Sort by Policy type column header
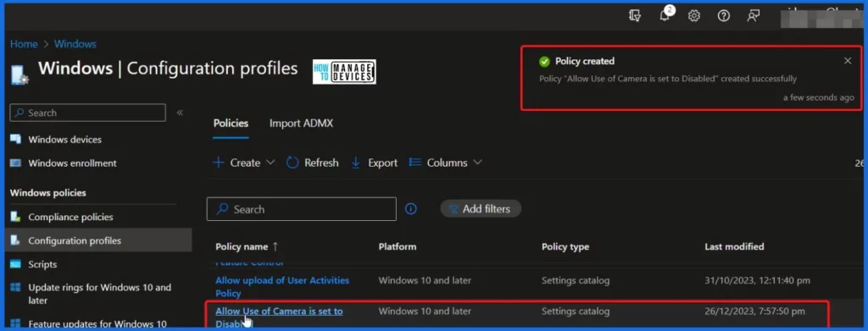 click(565, 246)
